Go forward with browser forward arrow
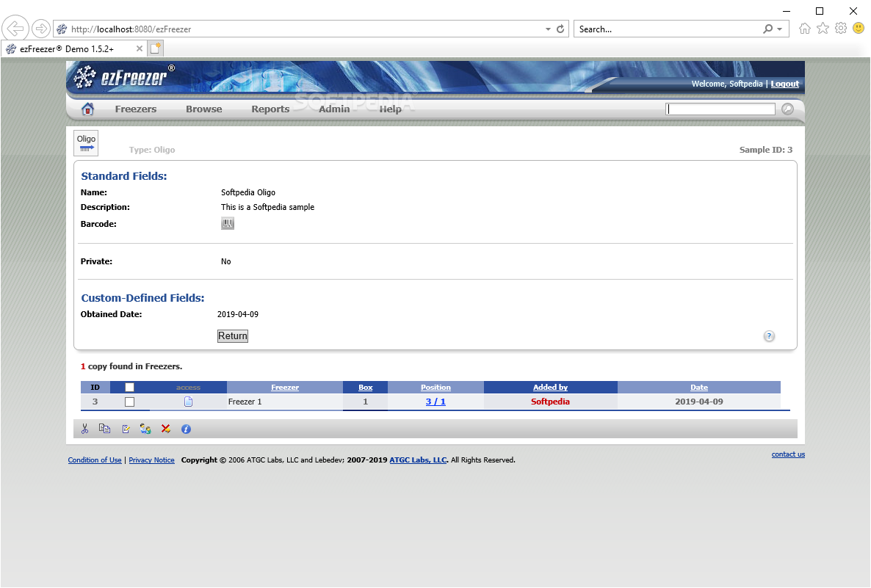The image size is (871, 588). point(40,29)
